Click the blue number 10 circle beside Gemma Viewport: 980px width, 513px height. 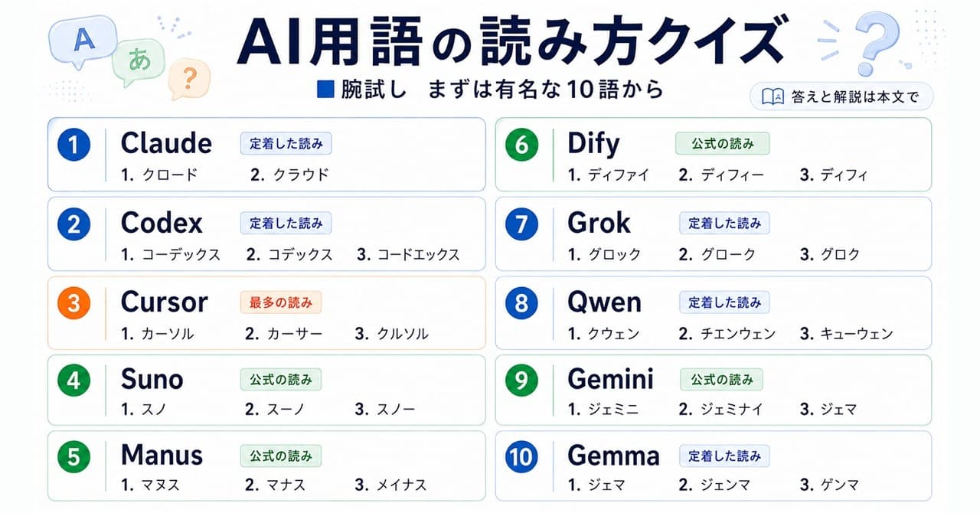pyautogui.click(x=521, y=457)
